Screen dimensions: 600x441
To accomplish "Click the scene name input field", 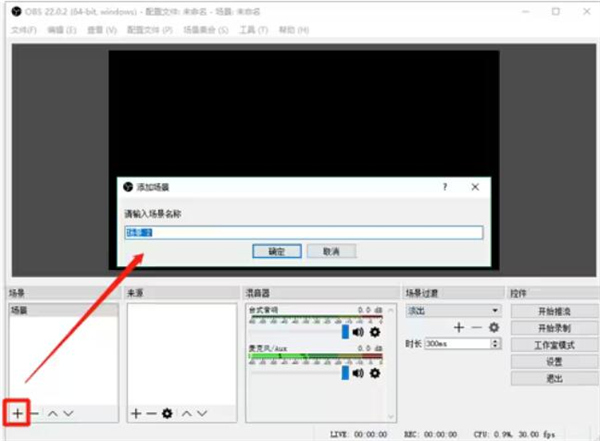I will tap(302, 232).
